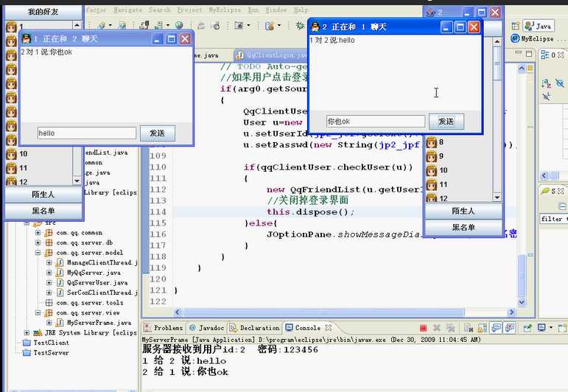Select the QqClientLogin.java editor tab

tap(270, 55)
